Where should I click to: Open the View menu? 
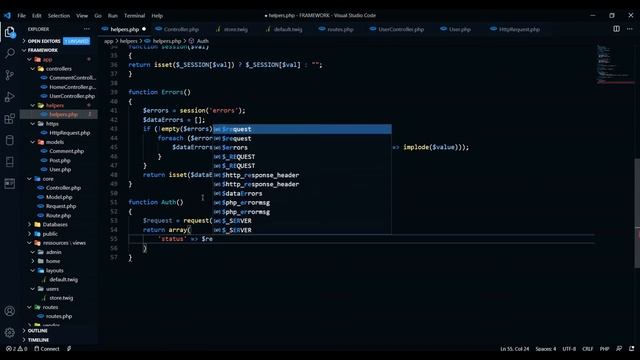[x=82, y=16]
